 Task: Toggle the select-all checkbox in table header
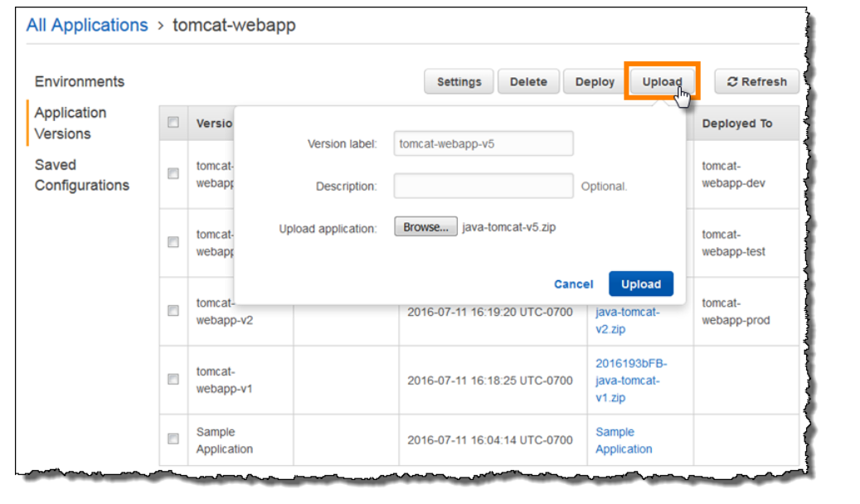pyautogui.click(x=173, y=123)
